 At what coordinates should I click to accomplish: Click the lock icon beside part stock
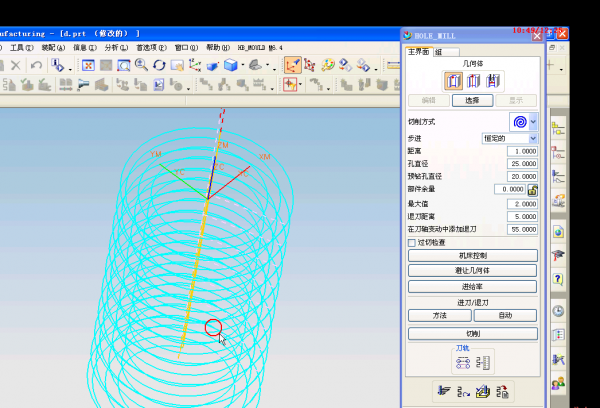coord(533,189)
